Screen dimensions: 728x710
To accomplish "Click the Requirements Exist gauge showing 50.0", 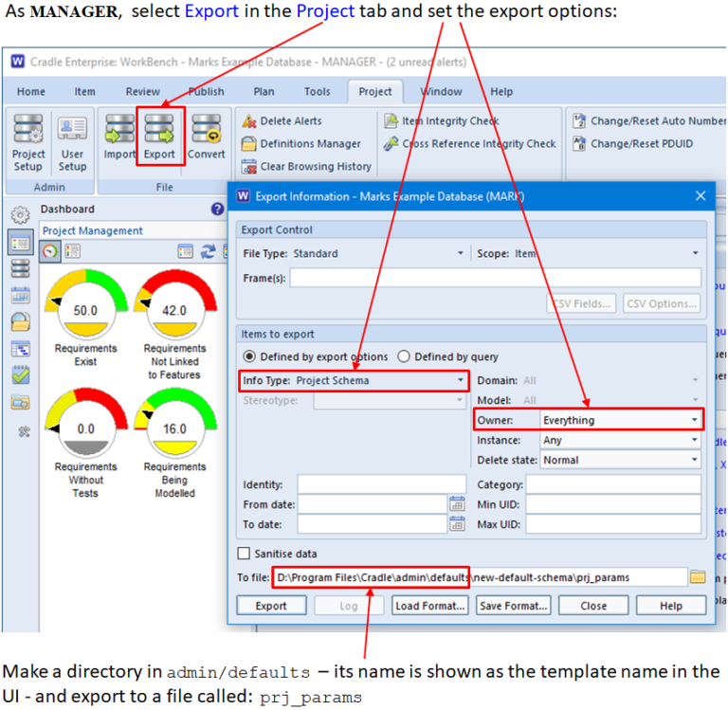I will point(85,308).
